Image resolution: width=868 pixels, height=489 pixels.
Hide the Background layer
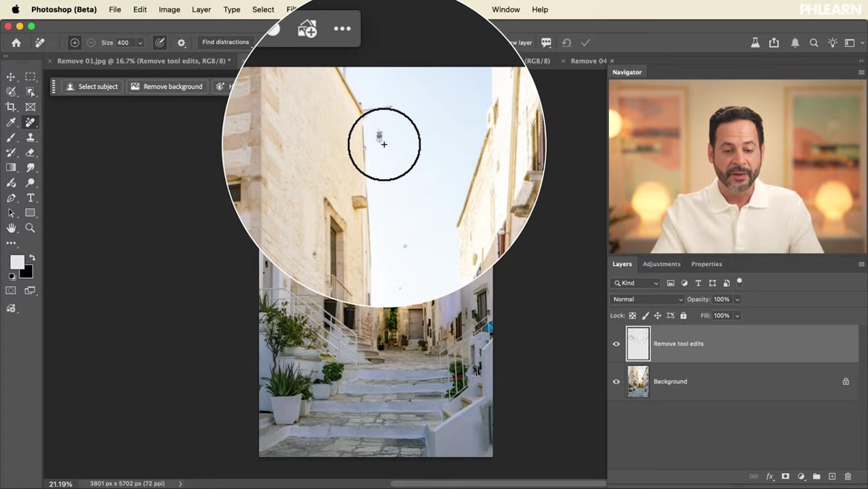tap(616, 381)
